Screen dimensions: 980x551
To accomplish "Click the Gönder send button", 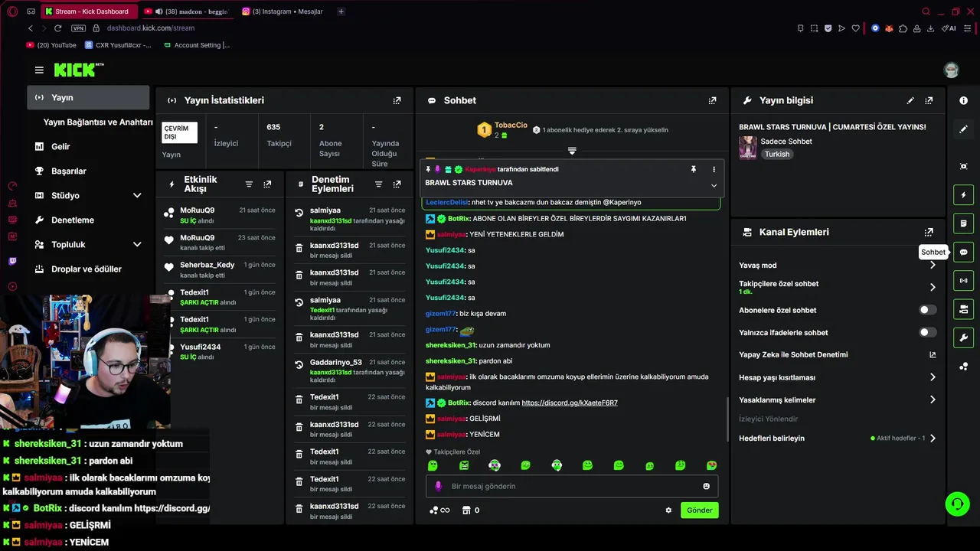I will 699,510.
